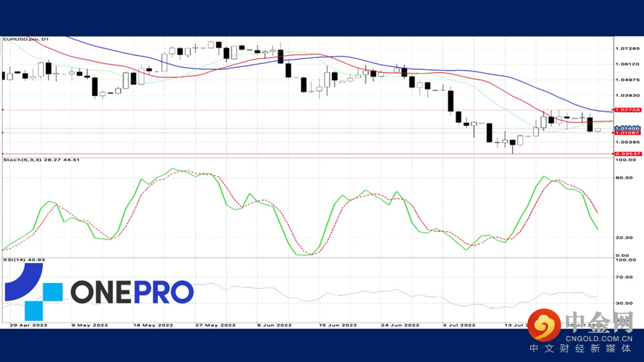The image size is (644, 362).
Task: Select the 1.07265 price axis label
Action: (627, 48)
